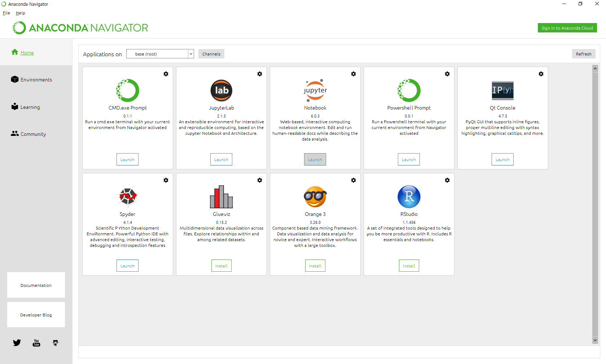
Task: Click the Anaconda Navigator logo
Action: (80, 28)
